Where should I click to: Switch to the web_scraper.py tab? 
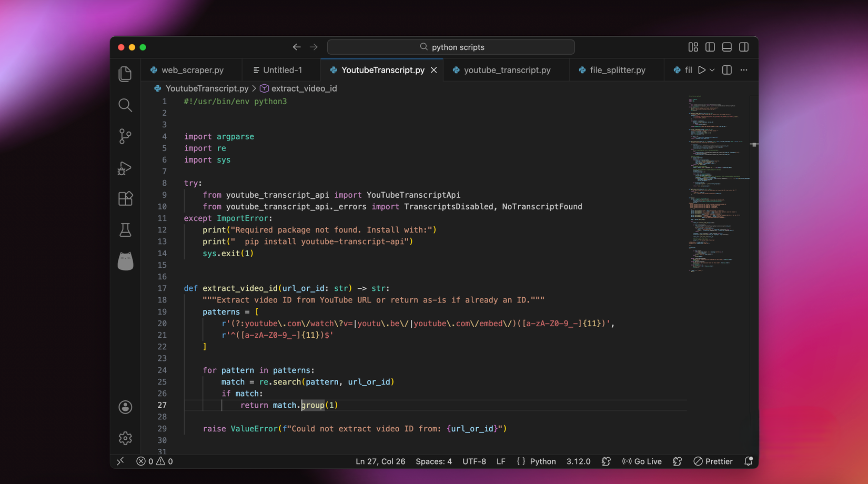pyautogui.click(x=191, y=69)
